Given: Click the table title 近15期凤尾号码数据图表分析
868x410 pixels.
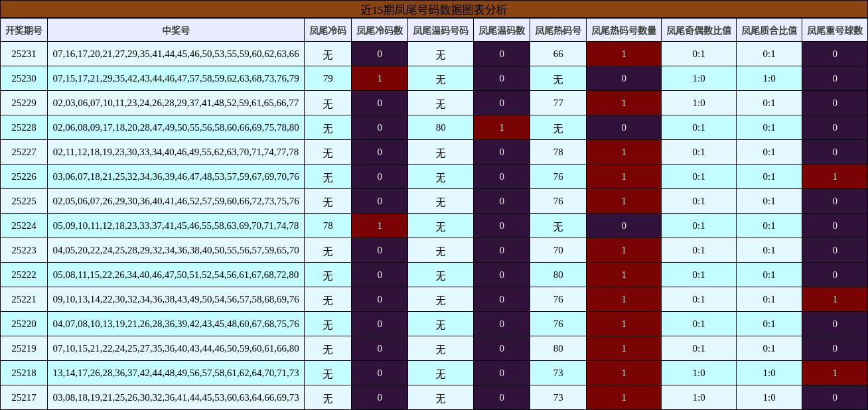Looking at the screenshot, I should (x=434, y=9).
